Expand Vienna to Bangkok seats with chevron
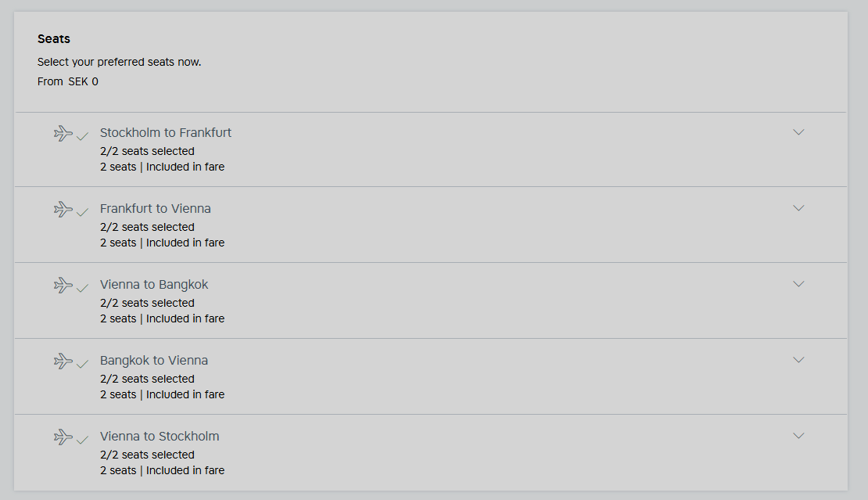The image size is (868, 500). coord(798,284)
